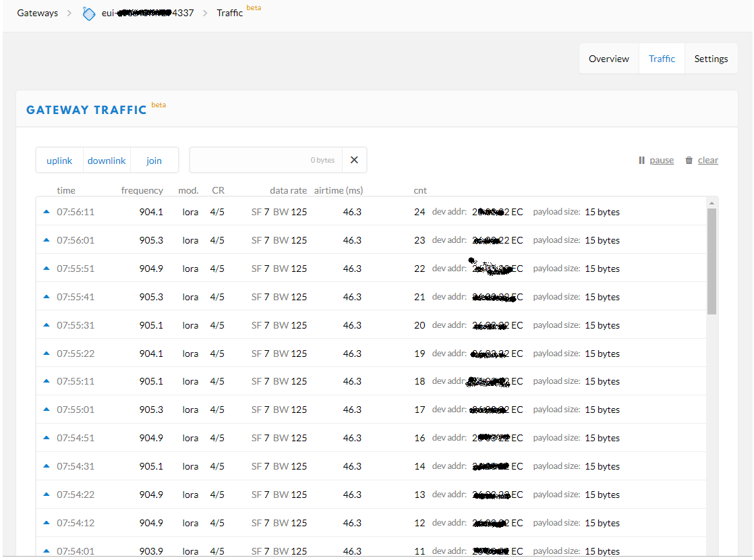Click the clear link
Viewport: 754px width, 560px height.
tap(707, 161)
